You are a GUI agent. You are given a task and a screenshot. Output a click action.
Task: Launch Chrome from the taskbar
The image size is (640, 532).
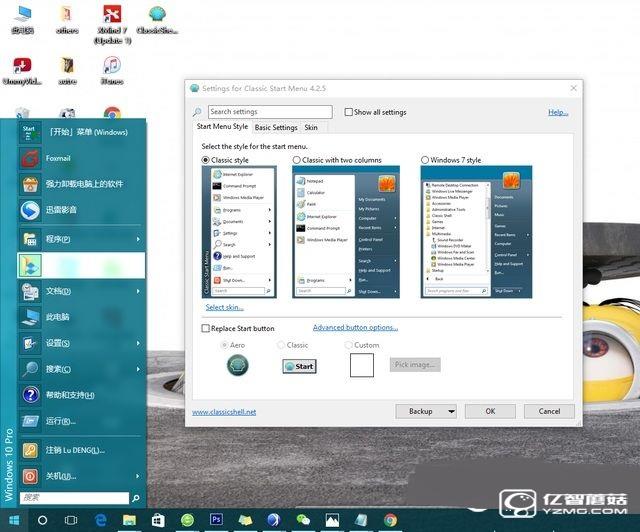(x=390, y=520)
